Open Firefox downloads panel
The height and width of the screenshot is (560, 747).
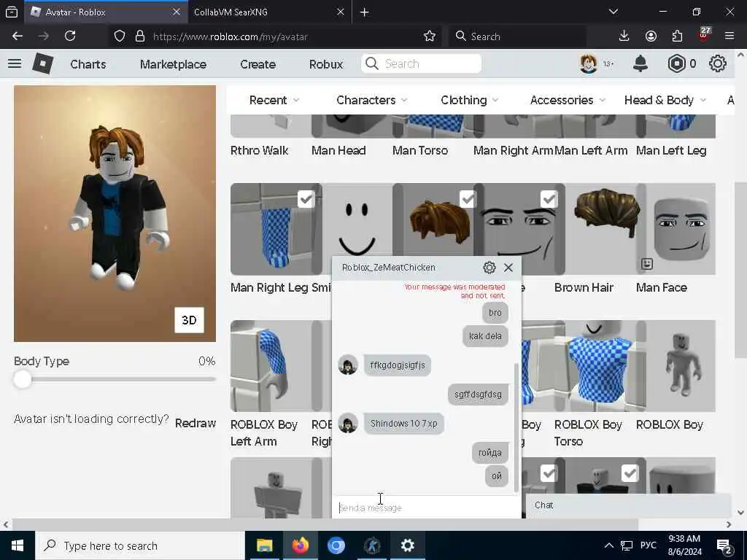(x=624, y=36)
